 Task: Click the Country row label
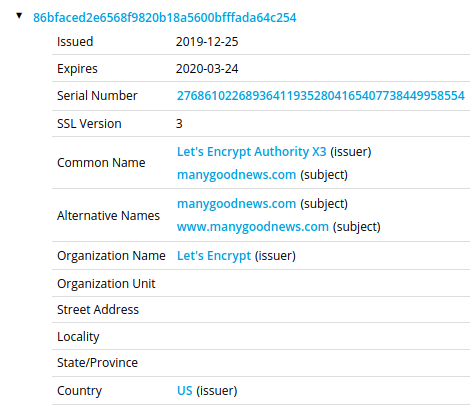click(79, 391)
